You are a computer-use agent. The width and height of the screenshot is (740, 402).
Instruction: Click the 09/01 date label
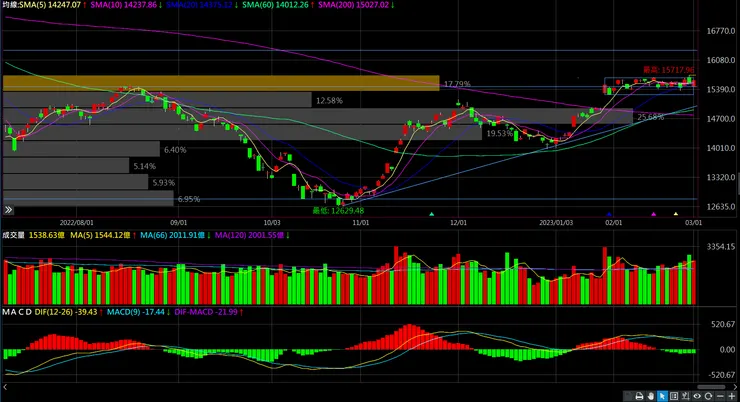point(178,222)
